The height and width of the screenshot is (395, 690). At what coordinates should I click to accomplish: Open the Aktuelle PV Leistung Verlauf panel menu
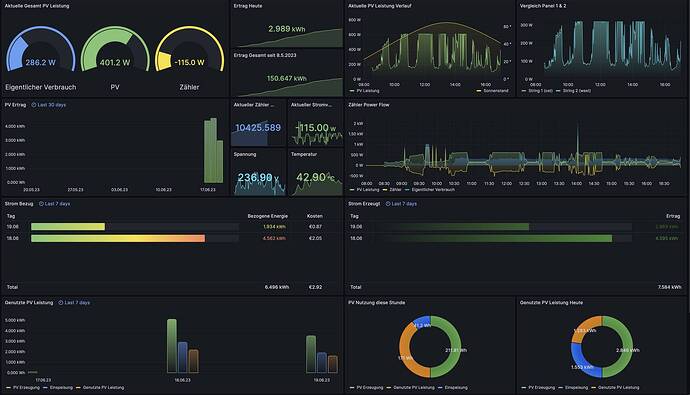[x=380, y=6]
